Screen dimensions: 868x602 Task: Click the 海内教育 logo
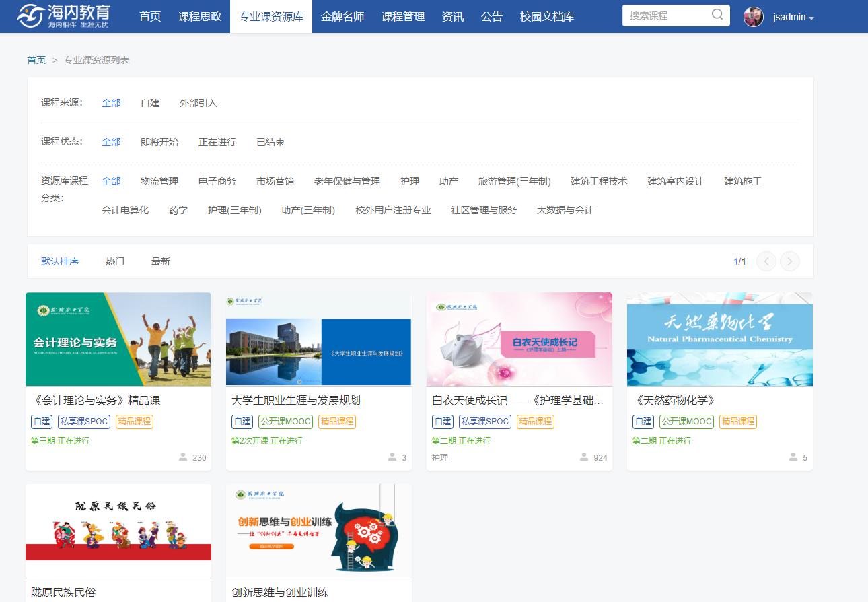pyautogui.click(x=64, y=16)
